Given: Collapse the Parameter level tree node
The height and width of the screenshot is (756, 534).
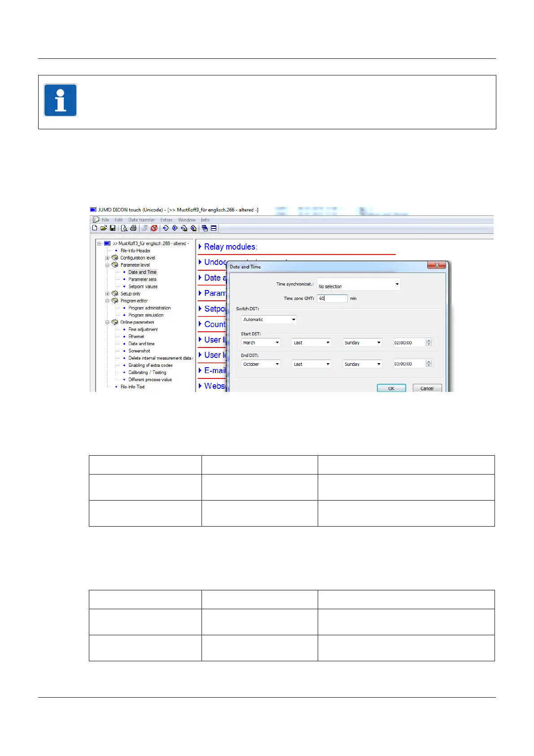Looking at the screenshot, I should [x=107, y=265].
